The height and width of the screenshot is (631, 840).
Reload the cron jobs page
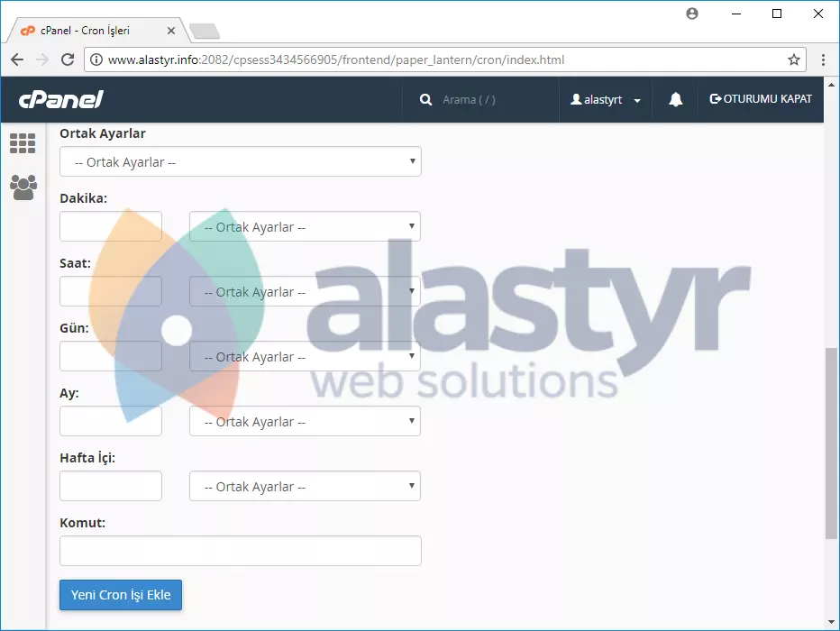(x=68, y=59)
